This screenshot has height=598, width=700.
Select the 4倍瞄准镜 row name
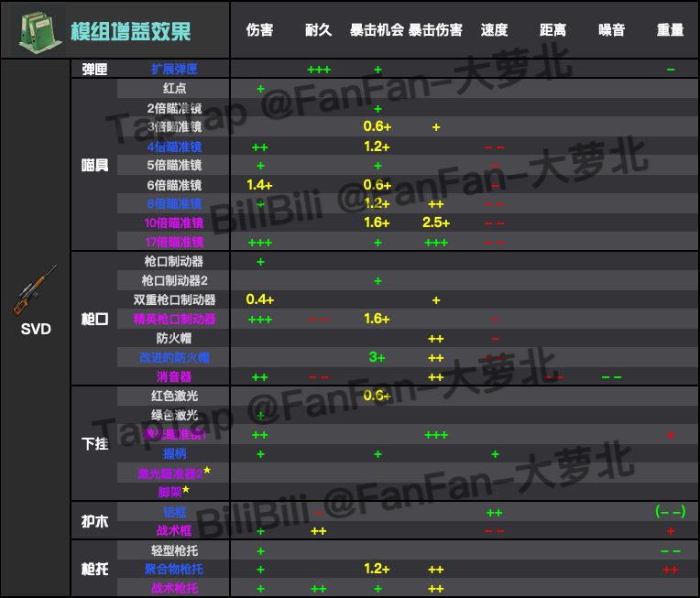[174, 147]
